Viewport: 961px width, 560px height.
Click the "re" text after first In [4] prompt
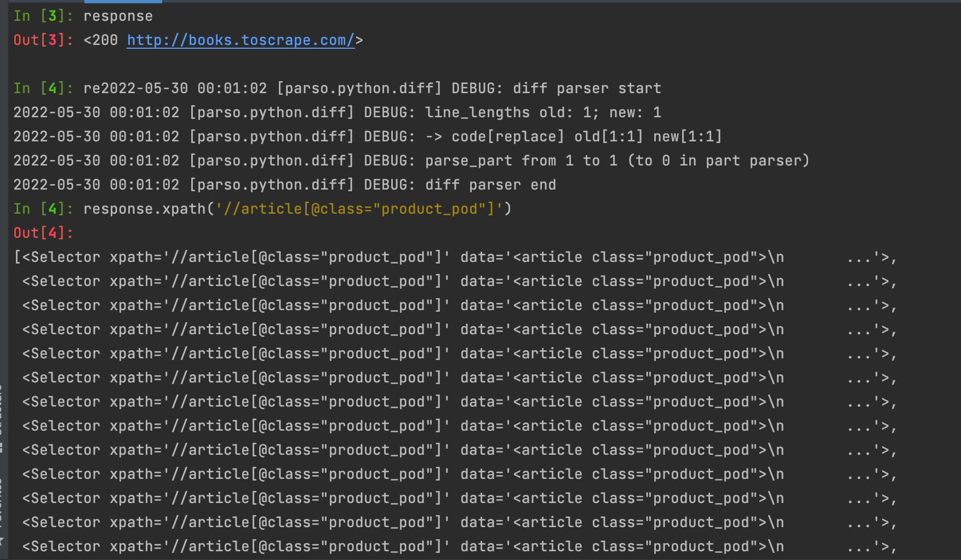pos(92,89)
